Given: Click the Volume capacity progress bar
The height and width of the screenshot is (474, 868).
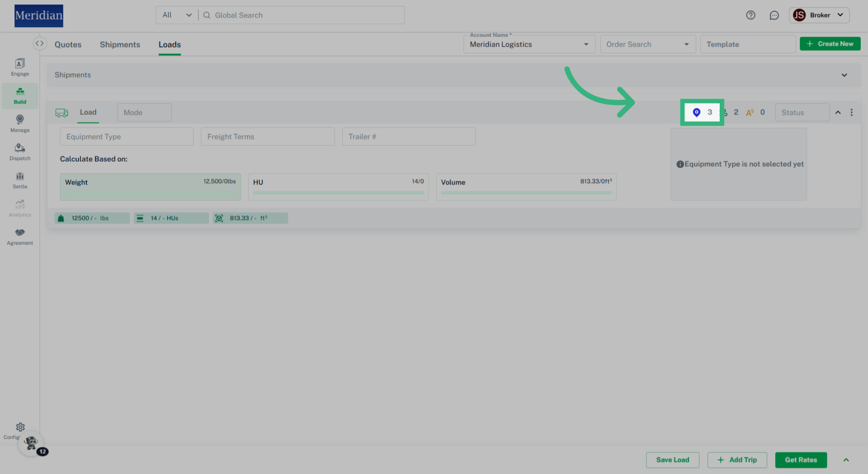Looking at the screenshot, I should (x=526, y=193).
